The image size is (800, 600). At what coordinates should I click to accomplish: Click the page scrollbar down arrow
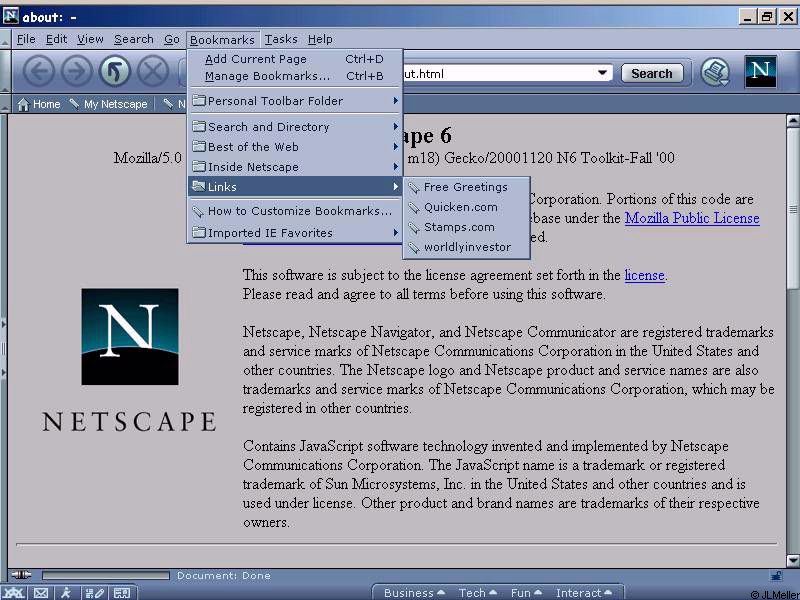(793, 561)
